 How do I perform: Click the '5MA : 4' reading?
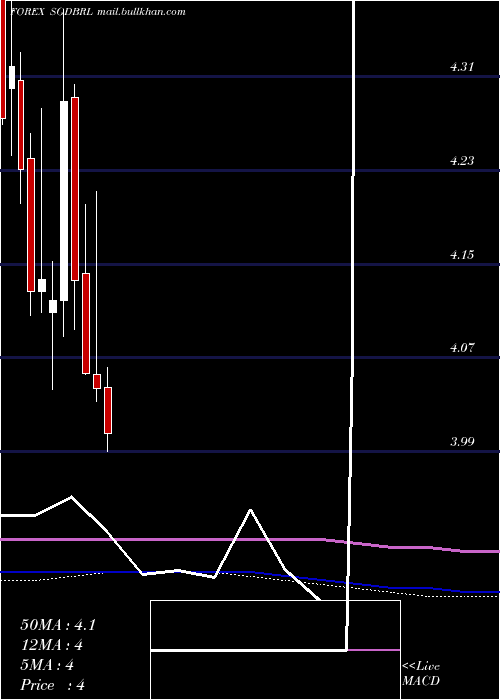click(x=47, y=665)
